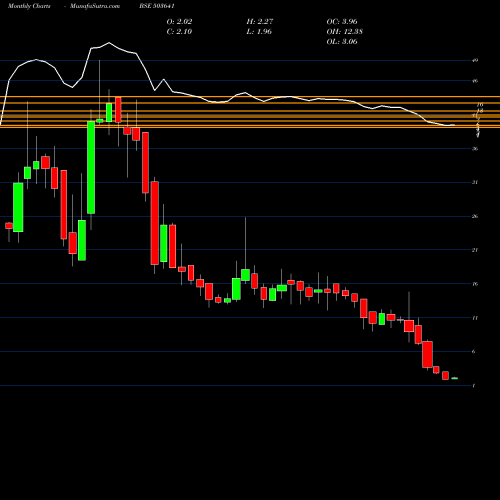Click the "H: 2.27" high value
Image resolution: width=500 pixels, height=500 pixels.
coord(260,21)
